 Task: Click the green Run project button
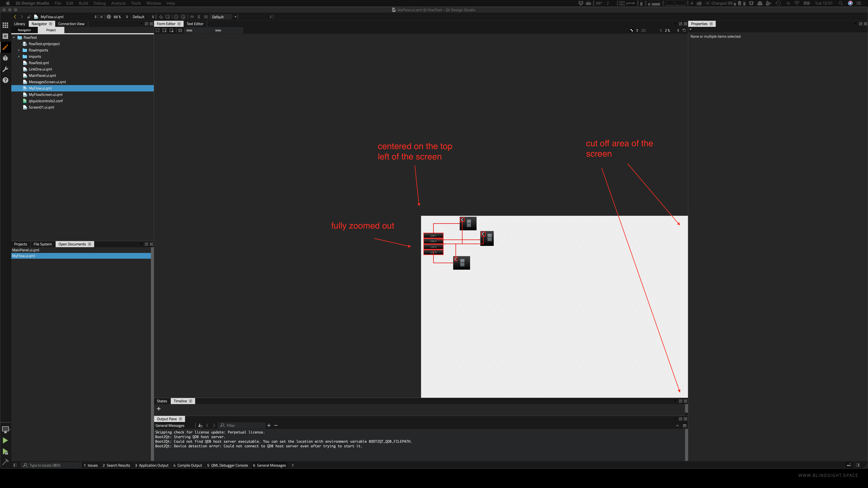click(5, 441)
